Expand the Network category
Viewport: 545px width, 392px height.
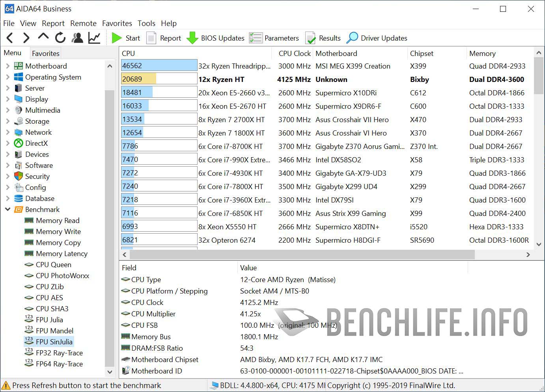tap(8, 132)
